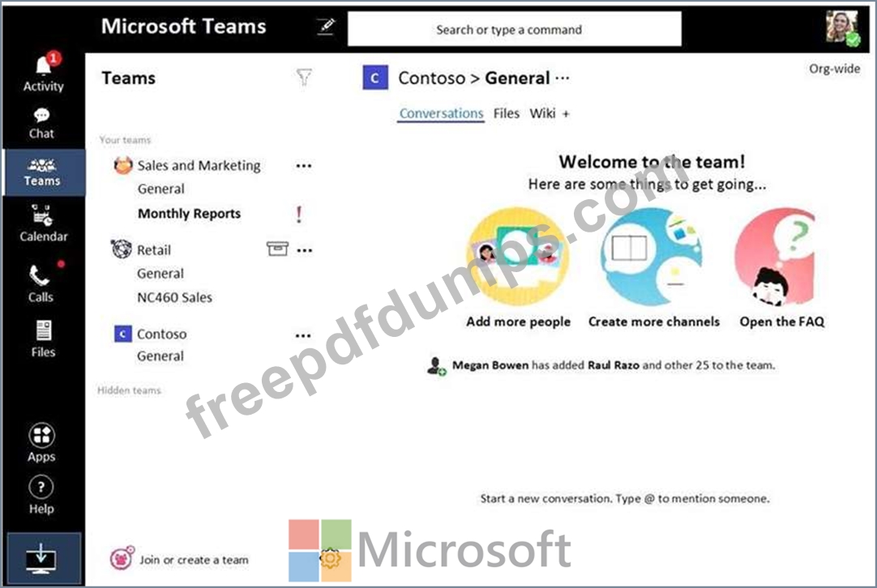The width and height of the screenshot is (877, 588).
Task: Switch to the Files tab
Action: pyautogui.click(x=506, y=113)
